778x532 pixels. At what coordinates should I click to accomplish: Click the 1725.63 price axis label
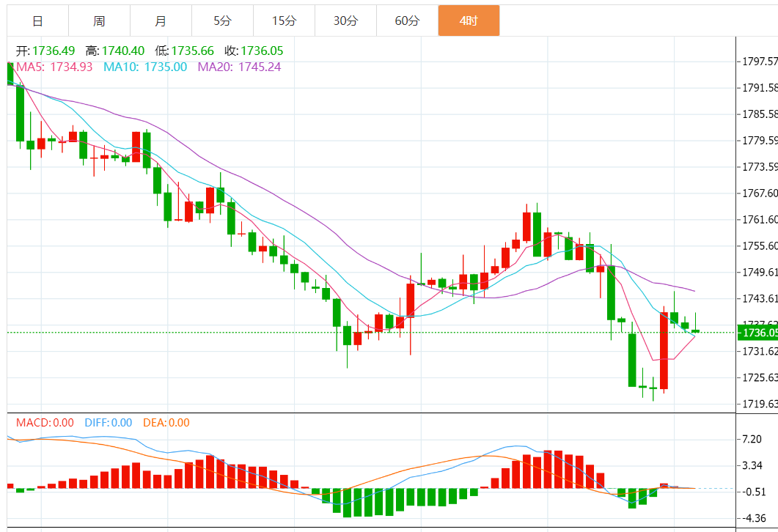click(760, 378)
